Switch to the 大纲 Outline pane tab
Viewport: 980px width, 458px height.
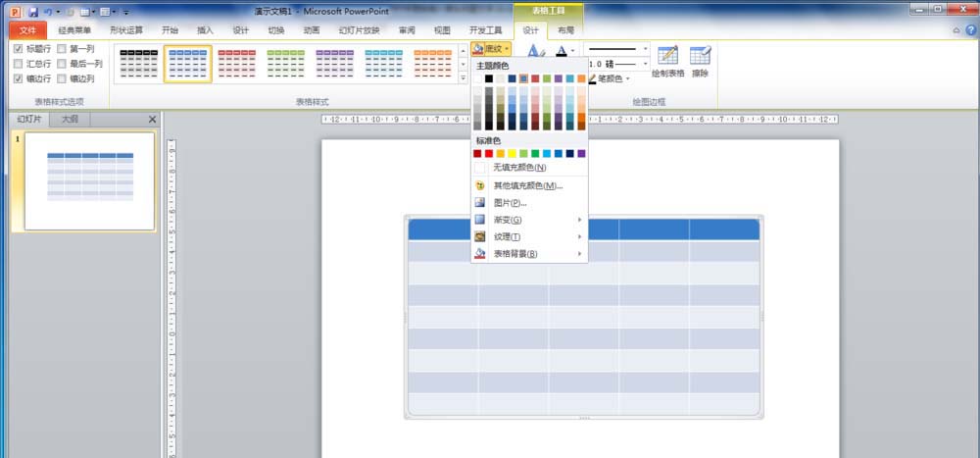click(x=70, y=119)
